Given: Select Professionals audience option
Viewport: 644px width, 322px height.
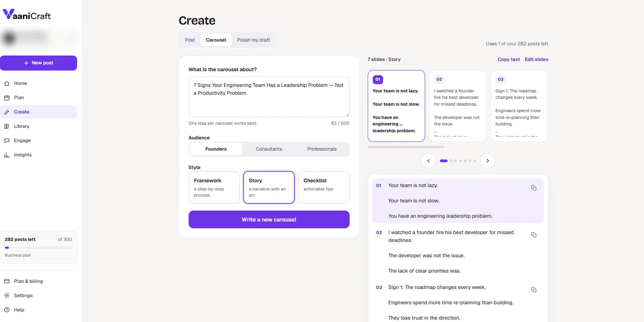Looking at the screenshot, I should pyautogui.click(x=322, y=149).
